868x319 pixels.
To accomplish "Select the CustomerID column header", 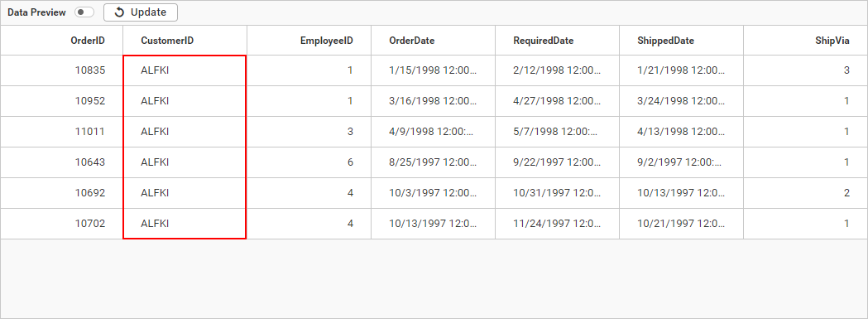I will (185, 41).
